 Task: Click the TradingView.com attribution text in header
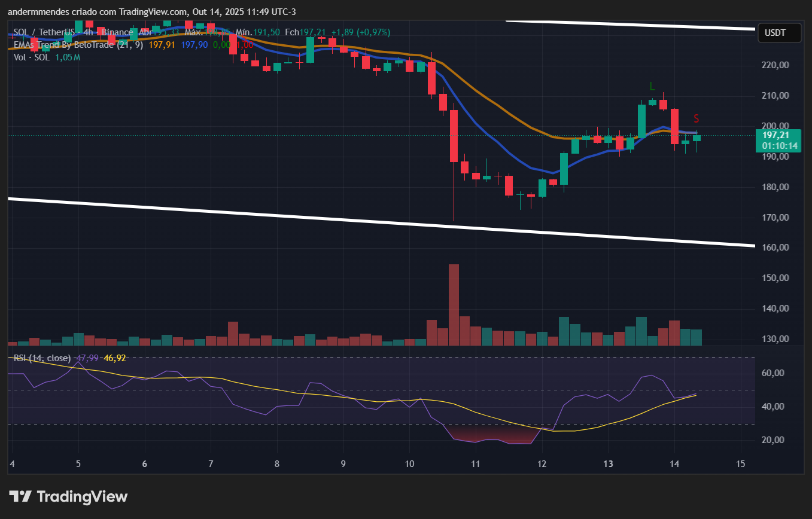(x=153, y=12)
